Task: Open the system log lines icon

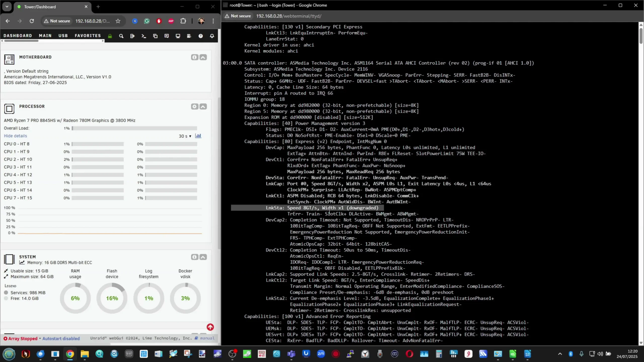Action: coord(189,36)
